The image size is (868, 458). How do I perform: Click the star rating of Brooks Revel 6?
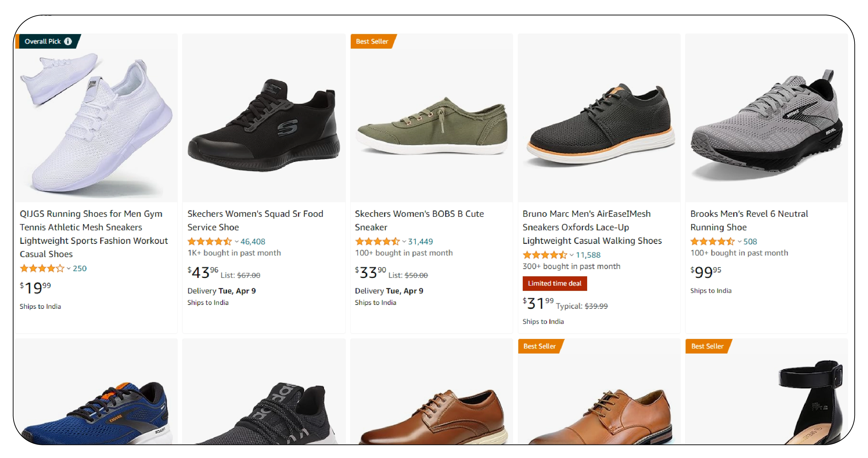click(x=712, y=242)
